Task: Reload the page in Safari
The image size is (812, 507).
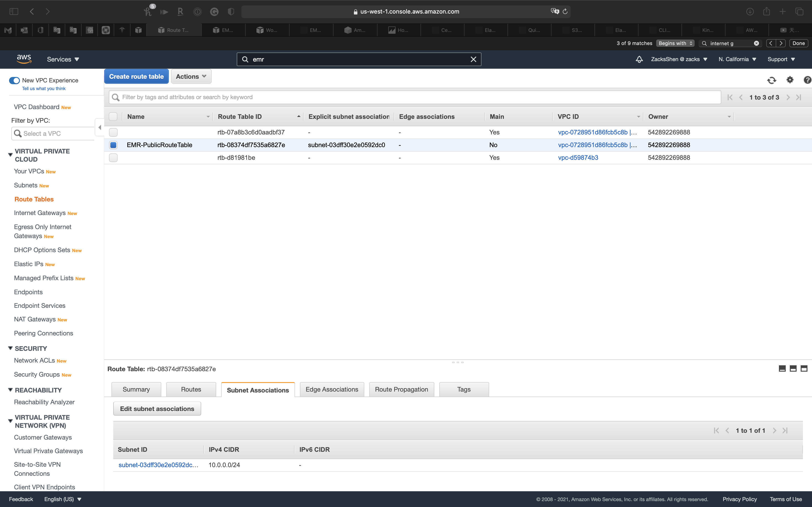Action: tap(565, 11)
